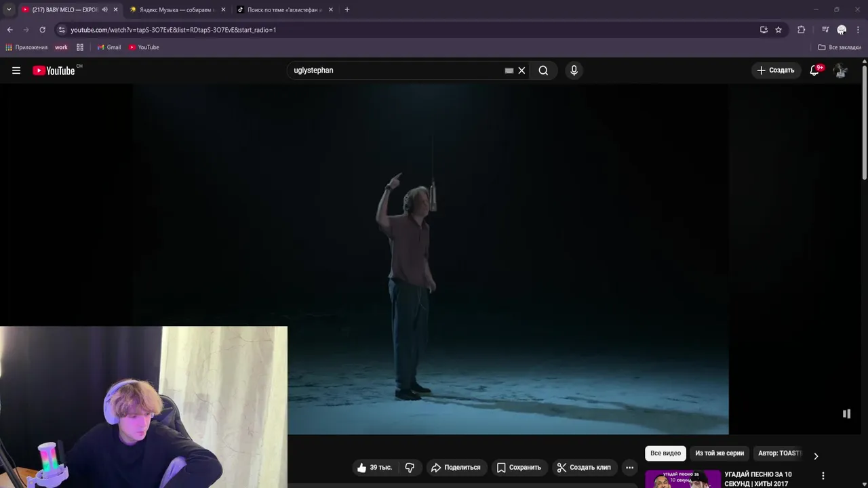Start voice search with the microphone icon

point(574,70)
